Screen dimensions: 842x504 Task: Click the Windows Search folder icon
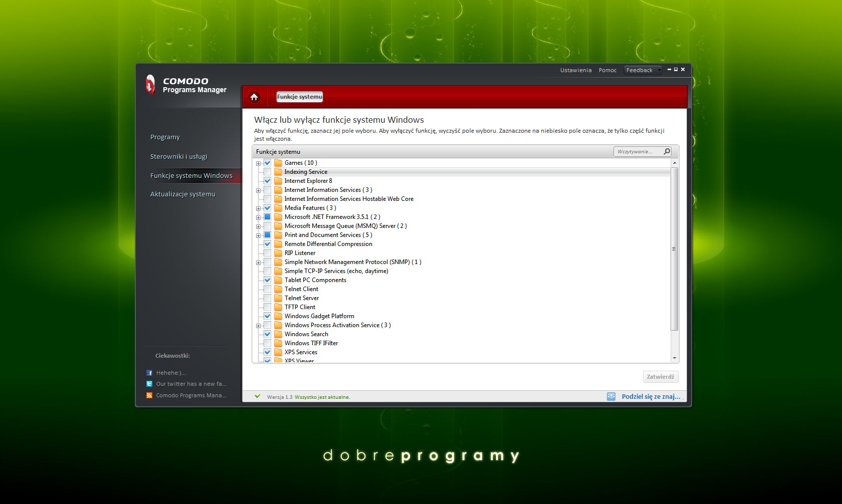pos(278,334)
